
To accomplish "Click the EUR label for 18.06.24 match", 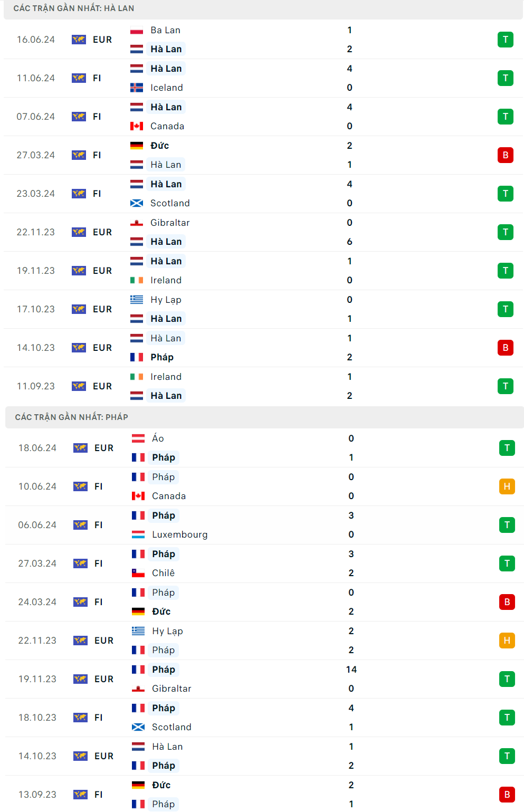I will [x=104, y=448].
